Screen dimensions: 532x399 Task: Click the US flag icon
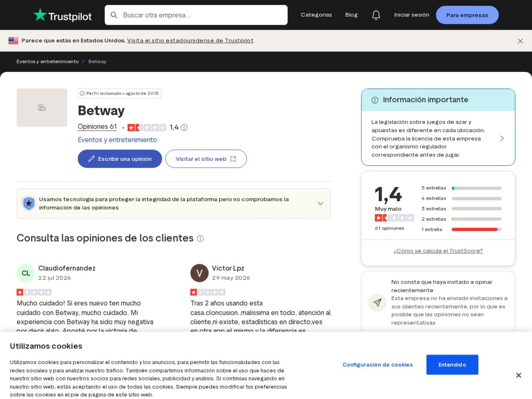(13, 41)
